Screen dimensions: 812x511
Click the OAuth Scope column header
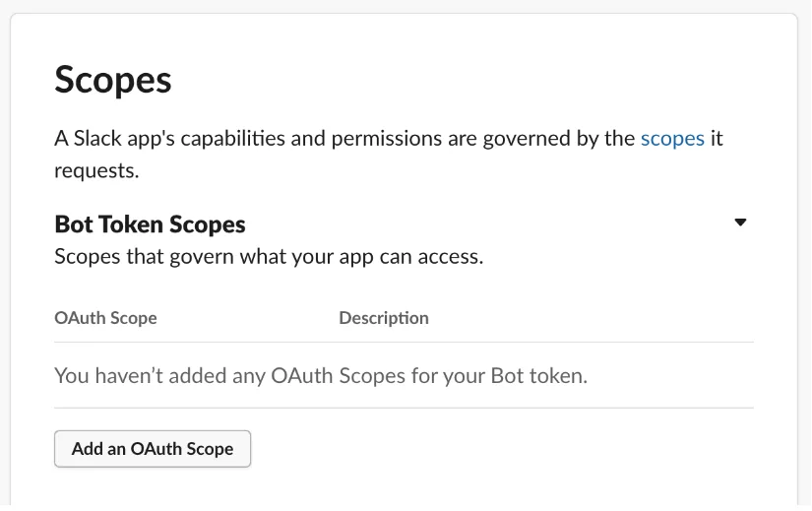point(105,318)
